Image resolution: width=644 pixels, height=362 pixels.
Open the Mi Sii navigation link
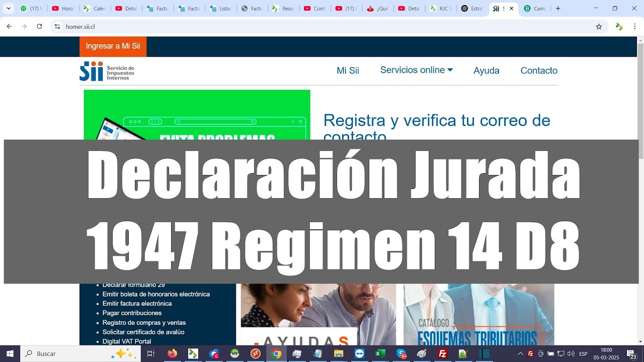[348, 71]
